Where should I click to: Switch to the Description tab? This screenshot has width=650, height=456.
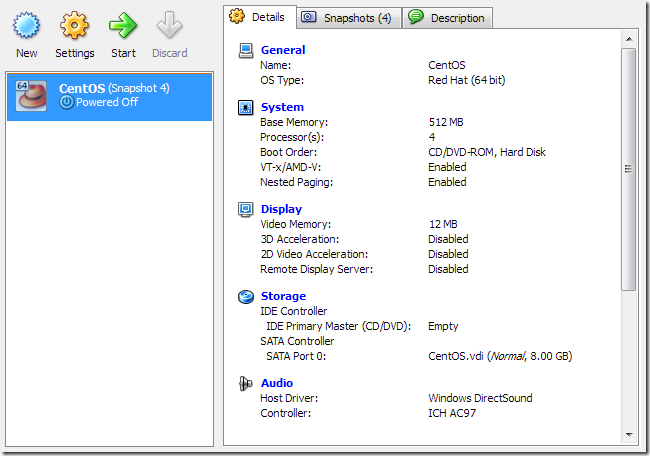click(x=448, y=18)
